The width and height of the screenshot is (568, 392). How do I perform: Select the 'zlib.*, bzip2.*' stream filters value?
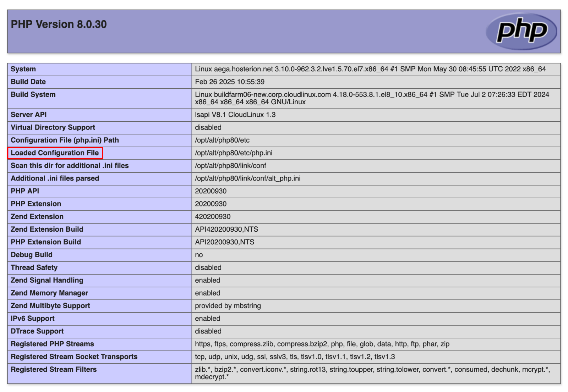(x=373, y=373)
